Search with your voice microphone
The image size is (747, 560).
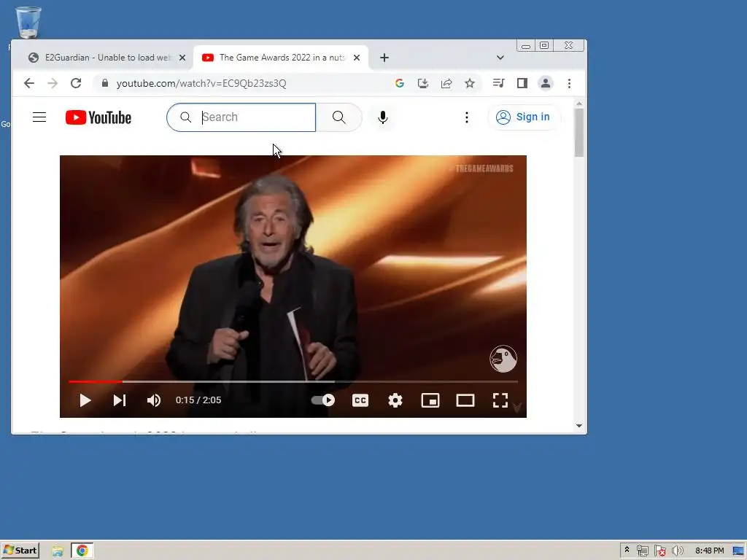click(382, 117)
